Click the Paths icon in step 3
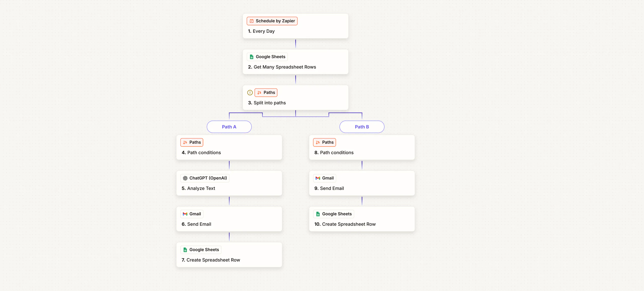Image resolution: width=644 pixels, height=291 pixels. pos(259,93)
